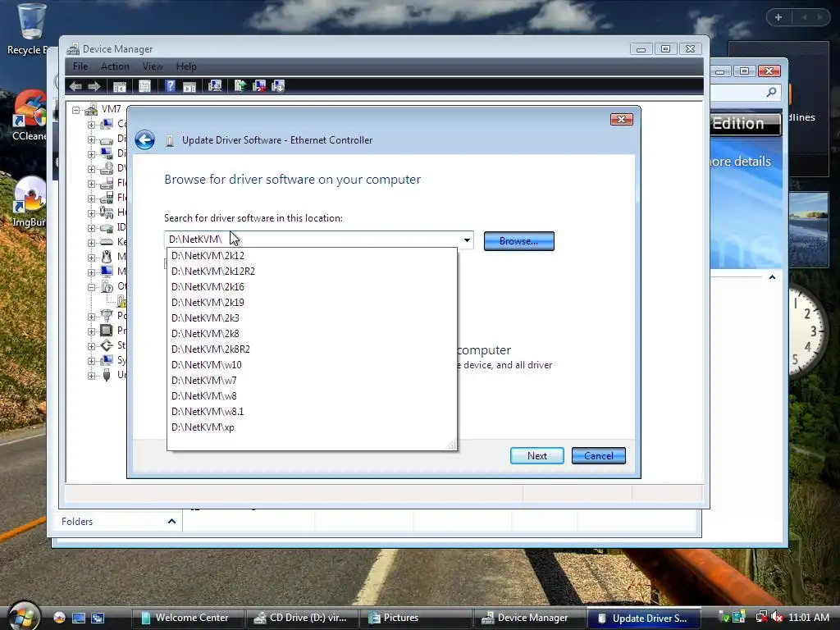The height and width of the screenshot is (630, 840).
Task: Collapse the VM7 root node
Action: 76,111
